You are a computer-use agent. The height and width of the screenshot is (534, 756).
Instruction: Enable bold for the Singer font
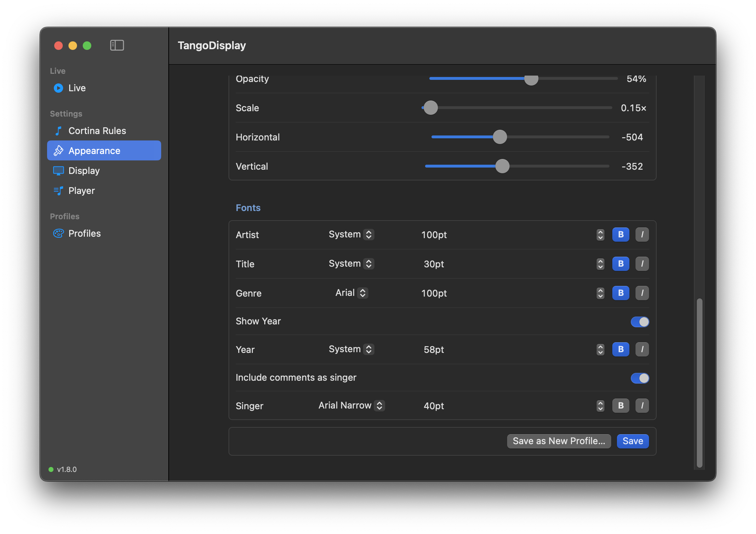coord(621,406)
